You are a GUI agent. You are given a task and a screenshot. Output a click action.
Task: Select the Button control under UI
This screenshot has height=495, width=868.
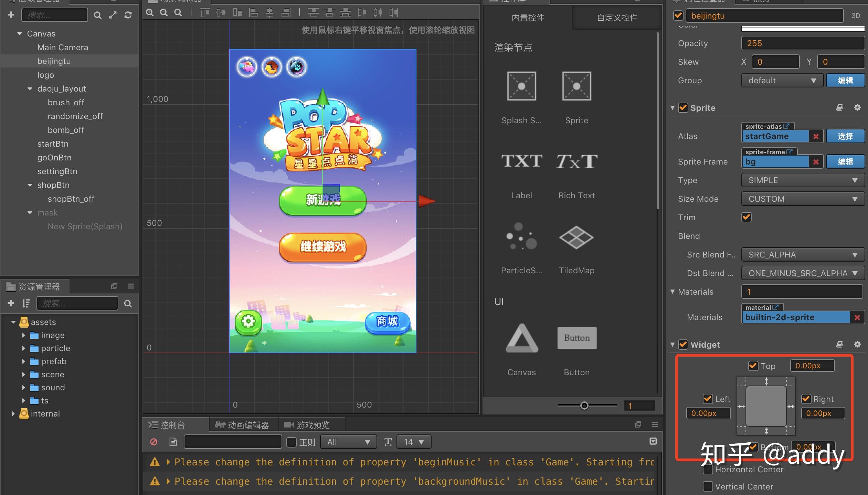(x=576, y=338)
